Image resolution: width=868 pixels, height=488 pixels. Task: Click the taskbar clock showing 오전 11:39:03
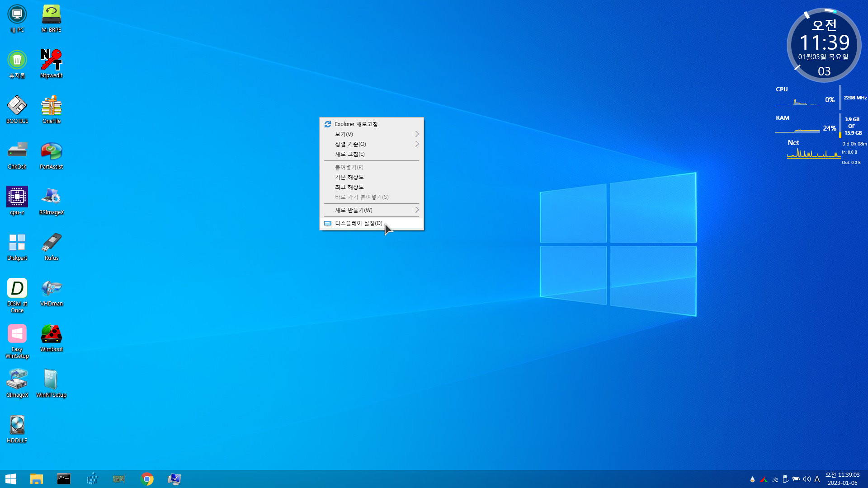pos(842,479)
